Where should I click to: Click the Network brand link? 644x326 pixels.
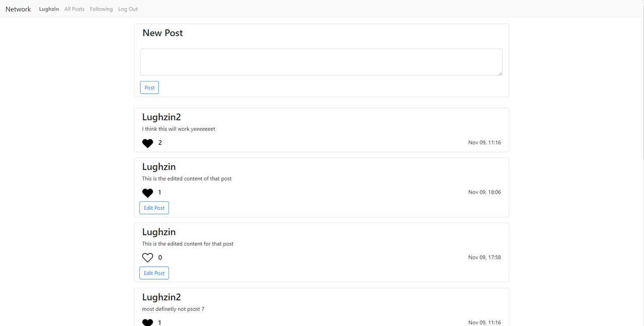coord(18,9)
